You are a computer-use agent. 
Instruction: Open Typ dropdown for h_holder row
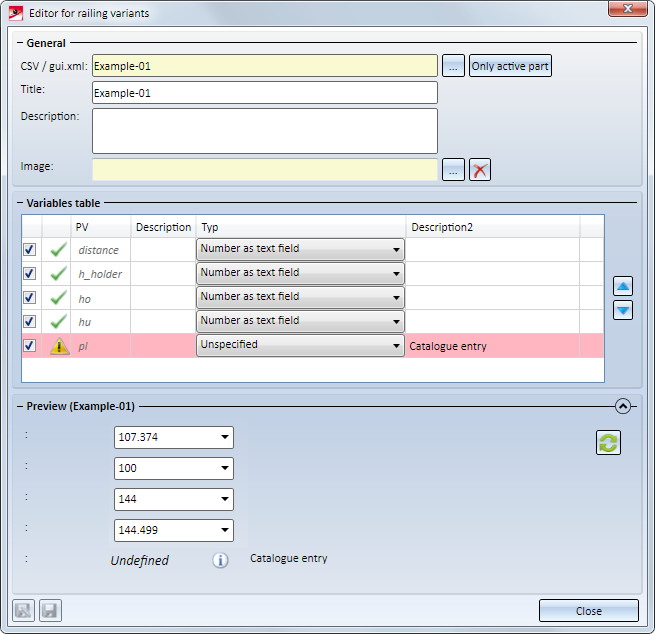coord(300,273)
